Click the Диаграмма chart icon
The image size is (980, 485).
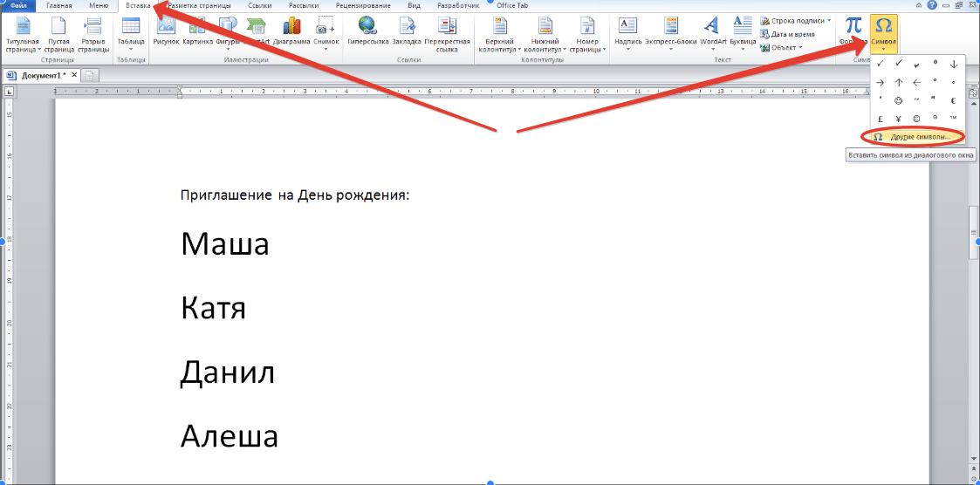(291, 32)
